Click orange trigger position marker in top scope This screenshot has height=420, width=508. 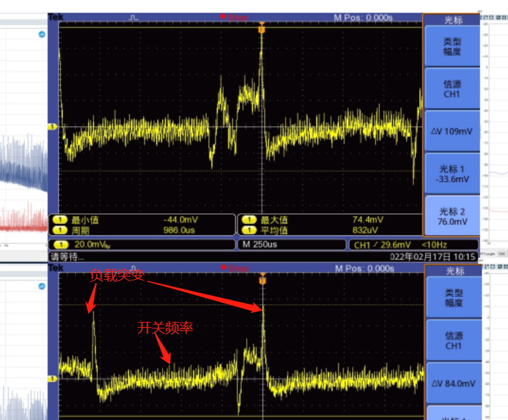coord(261,29)
